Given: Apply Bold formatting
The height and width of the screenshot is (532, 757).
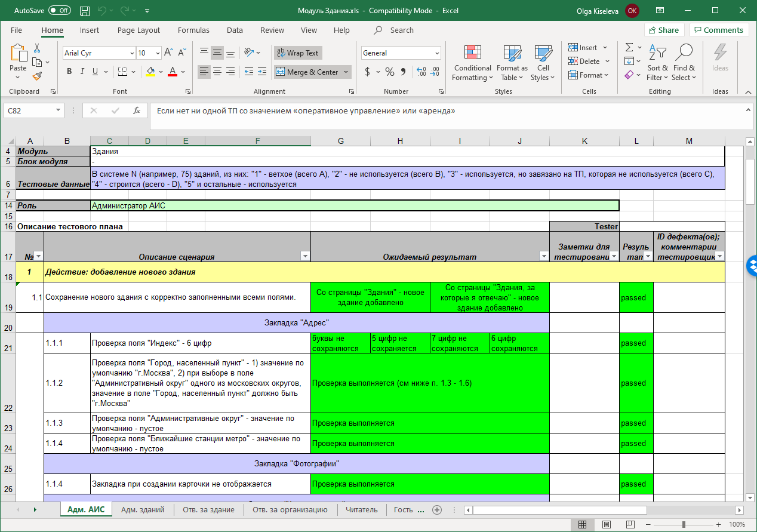Looking at the screenshot, I should [x=69, y=72].
